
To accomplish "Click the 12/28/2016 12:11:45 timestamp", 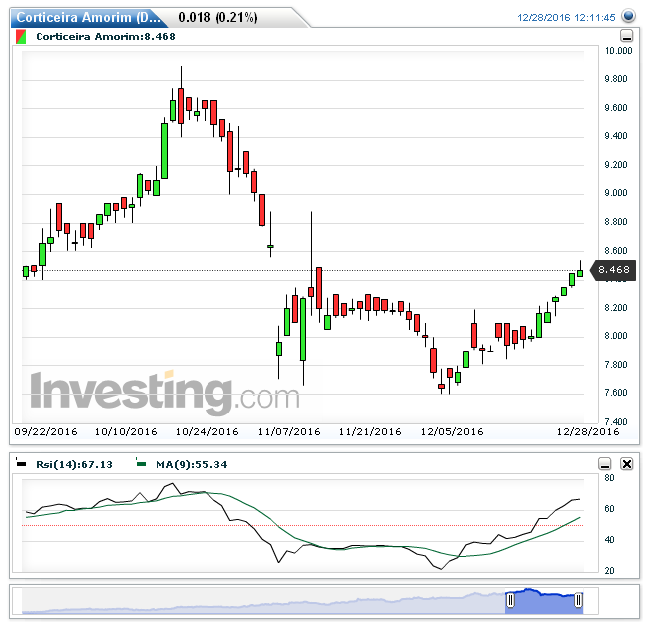I will click(566, 17).
